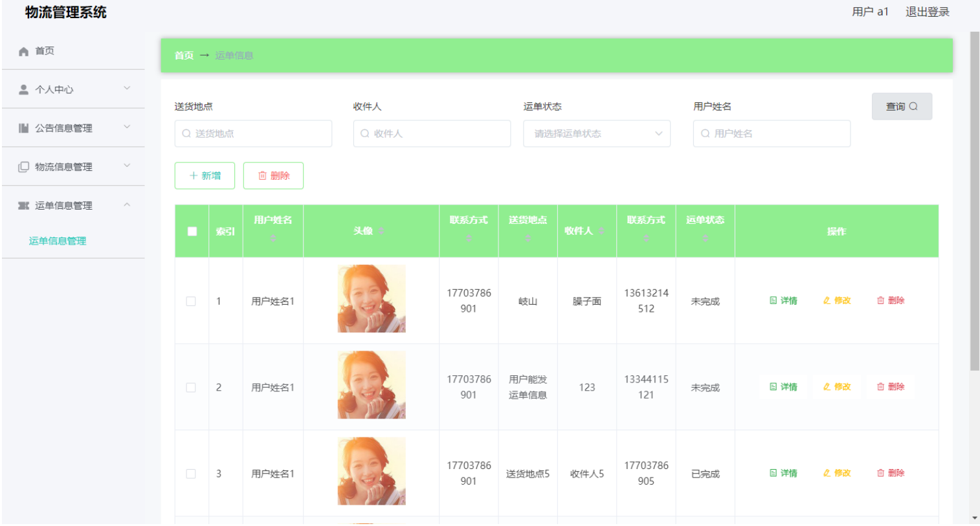
Task: Click 修改 for row with 送货地点5
Action: point(837,474)
